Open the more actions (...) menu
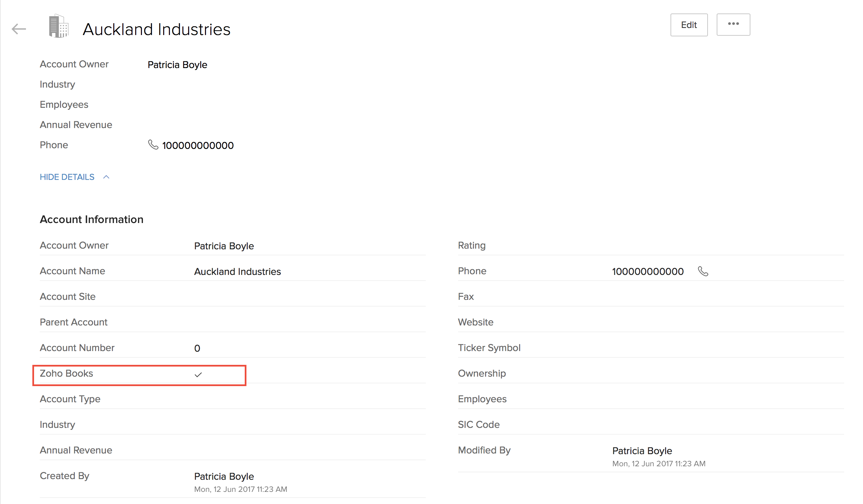The image size is (863, 504). click(733, 24)
